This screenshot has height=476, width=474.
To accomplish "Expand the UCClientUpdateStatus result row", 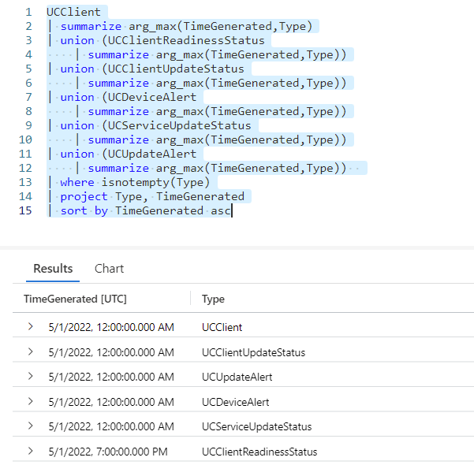I will [31, 351].
